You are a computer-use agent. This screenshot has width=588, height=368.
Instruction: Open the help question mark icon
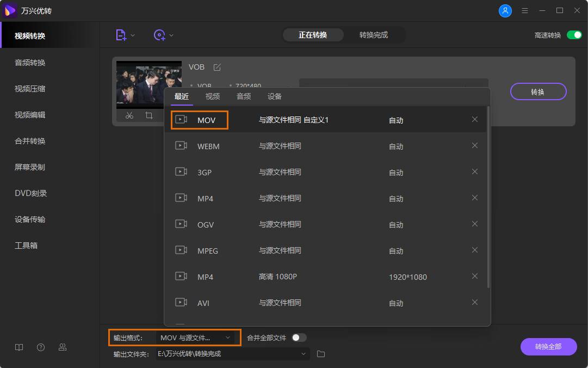coord(41,347)
